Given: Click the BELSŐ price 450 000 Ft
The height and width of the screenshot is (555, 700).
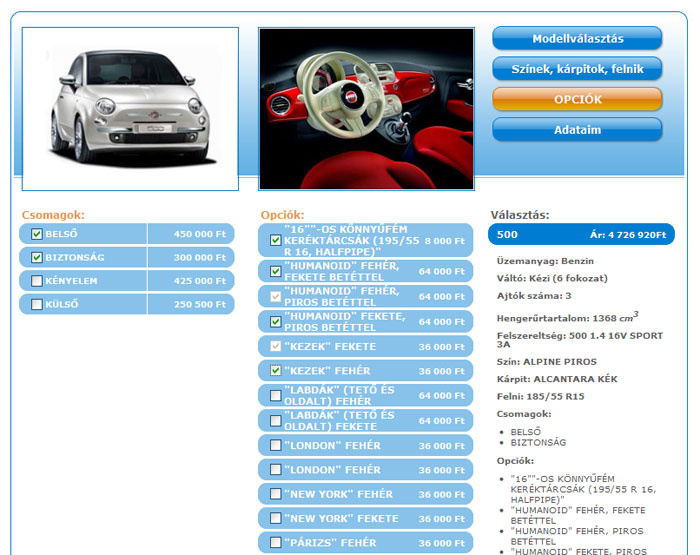Looking at the screenshot, I should [200, 234].
